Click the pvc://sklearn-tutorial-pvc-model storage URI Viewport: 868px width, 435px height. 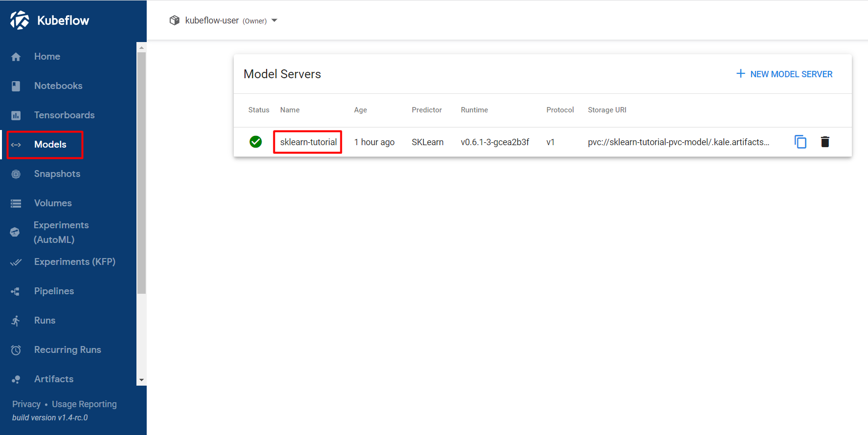pos(678,142)
